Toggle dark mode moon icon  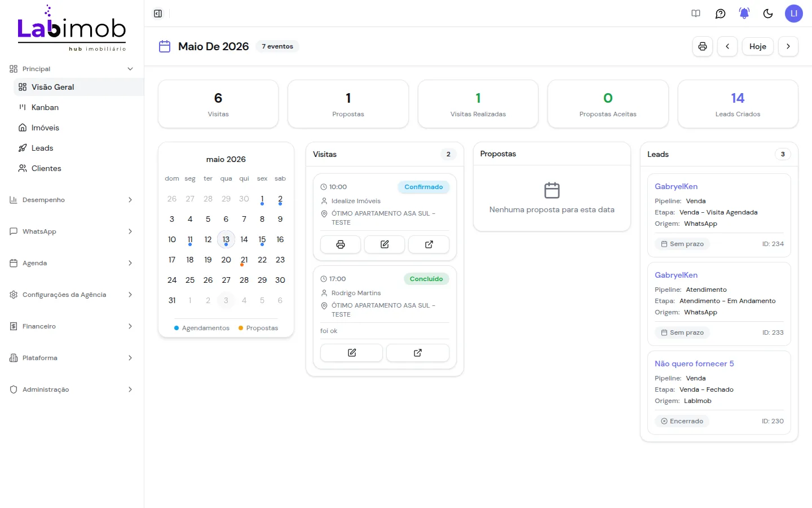[x=768, y=14]
